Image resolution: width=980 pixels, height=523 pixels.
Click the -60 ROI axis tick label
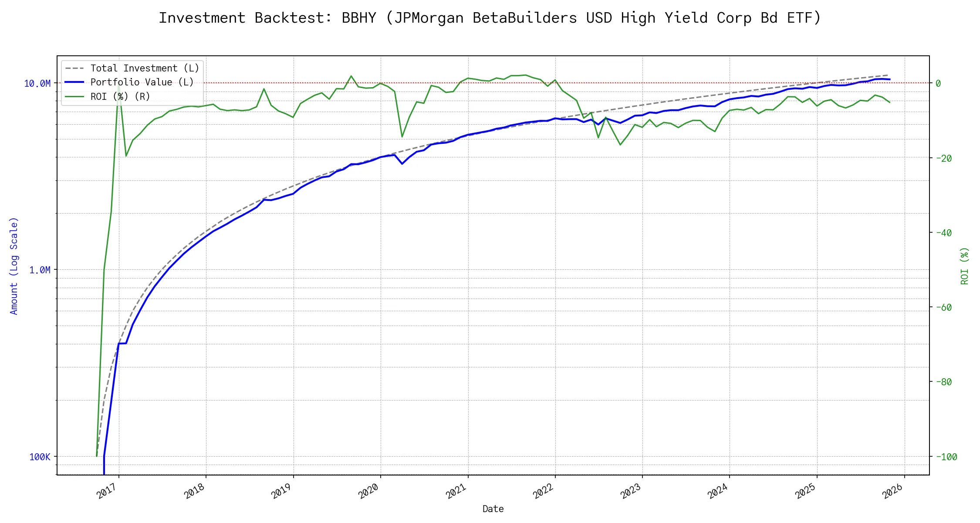[943, 307]
